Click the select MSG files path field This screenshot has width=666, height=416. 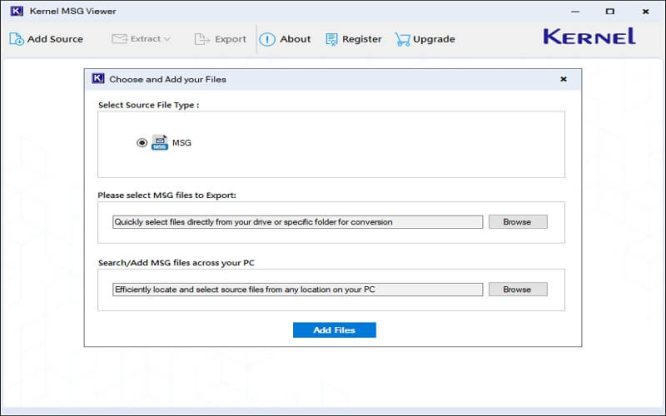tap(297, 222)
